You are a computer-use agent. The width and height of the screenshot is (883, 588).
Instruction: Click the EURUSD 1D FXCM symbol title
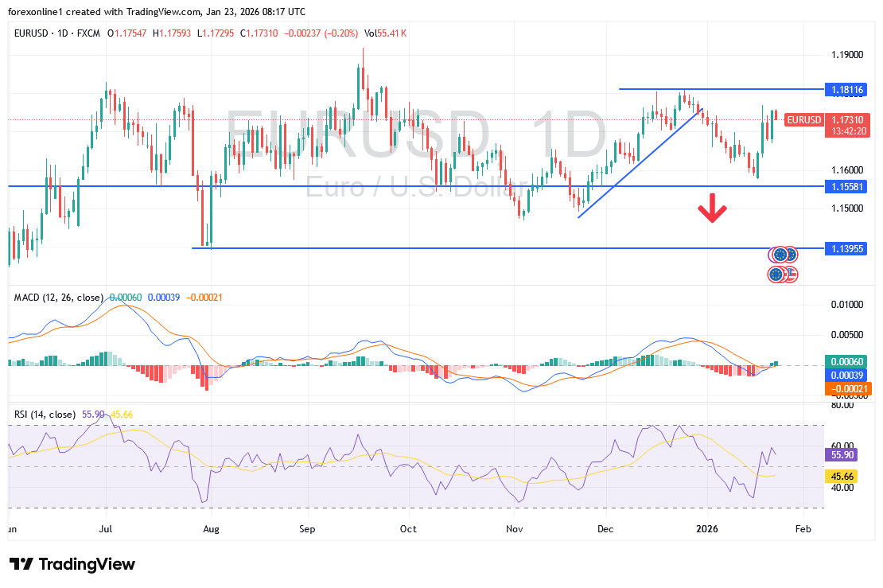pos(55,35)
